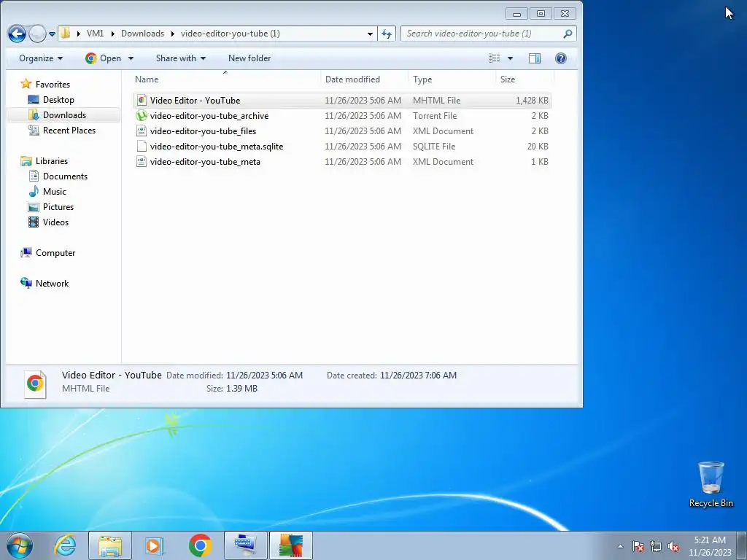This screenshot has height=560, width=747.
Task: Click blank icon of video-editor-you-tube_meta.sqlite
Action: [x=141, y=146]
